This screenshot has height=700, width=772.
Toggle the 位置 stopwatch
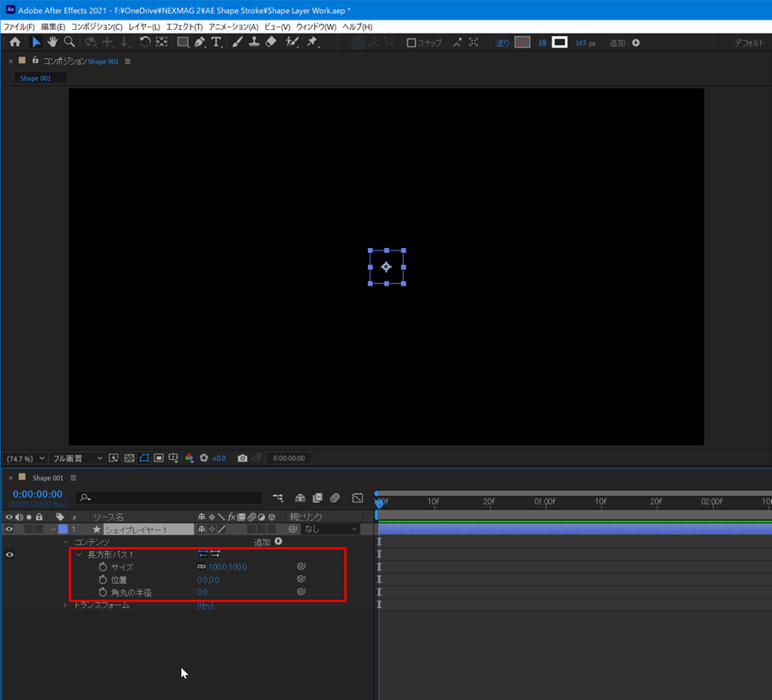click(103, 580)
